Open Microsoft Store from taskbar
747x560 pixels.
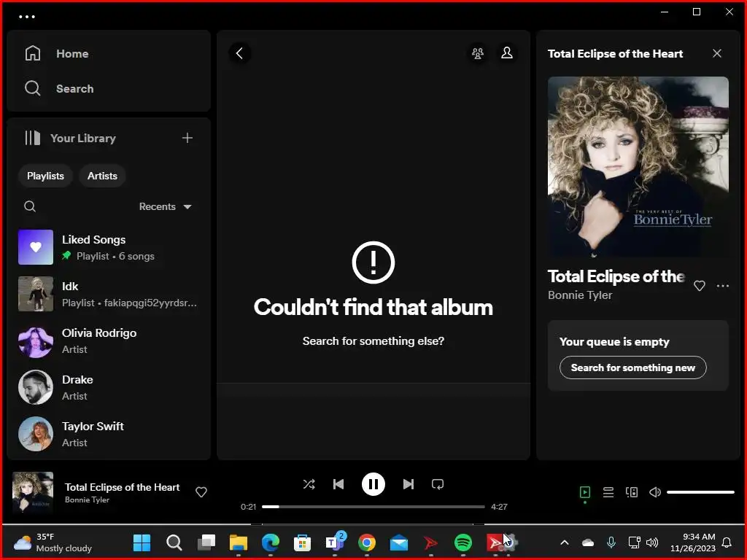tap(302, 542)
